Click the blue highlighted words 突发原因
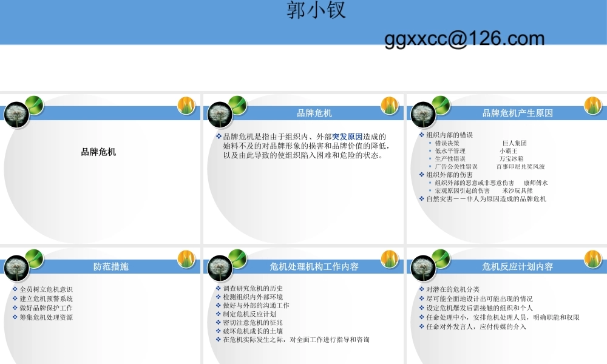The width and height of the screenshot is (607, 364). point(347,136)
